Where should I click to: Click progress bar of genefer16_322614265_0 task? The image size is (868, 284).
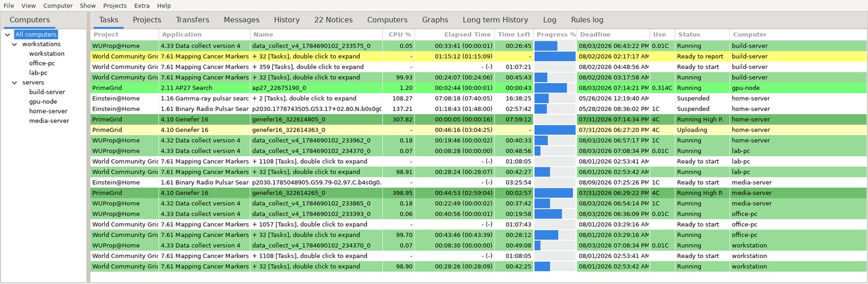tap(555, 193)
